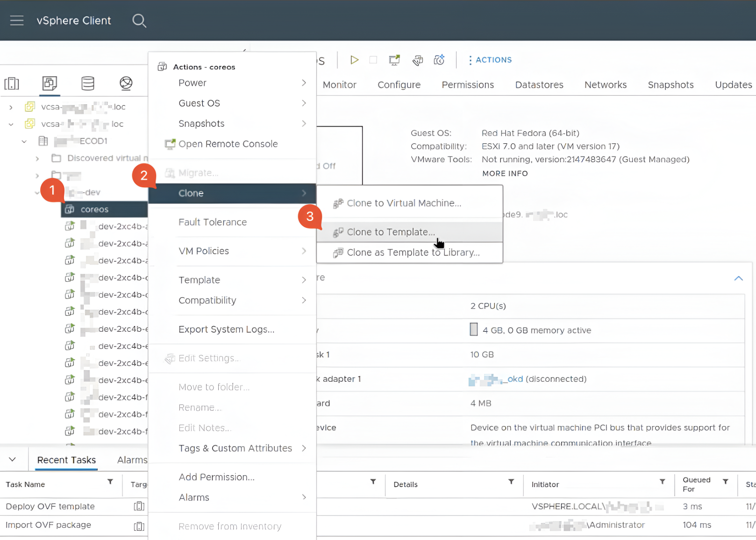Screen dimensions: 756x540
Task: Switch to VMs and Templates inventory view
Action: [x=50, y=84]
